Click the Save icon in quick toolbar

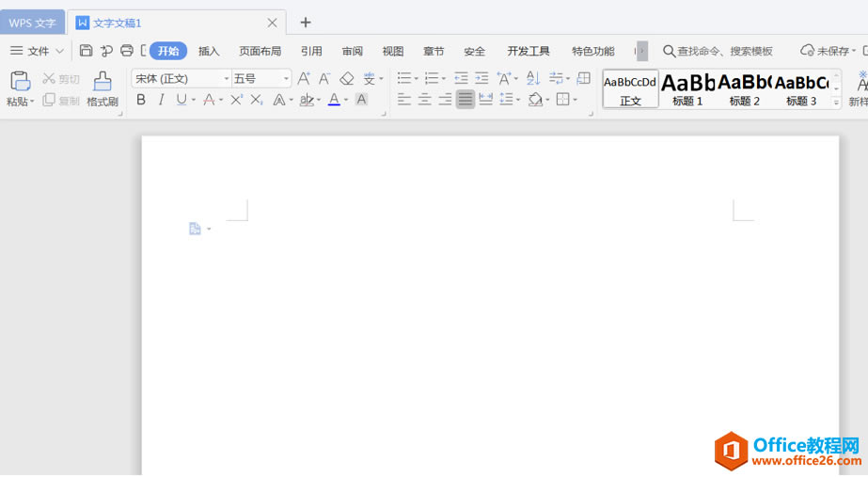86,51
